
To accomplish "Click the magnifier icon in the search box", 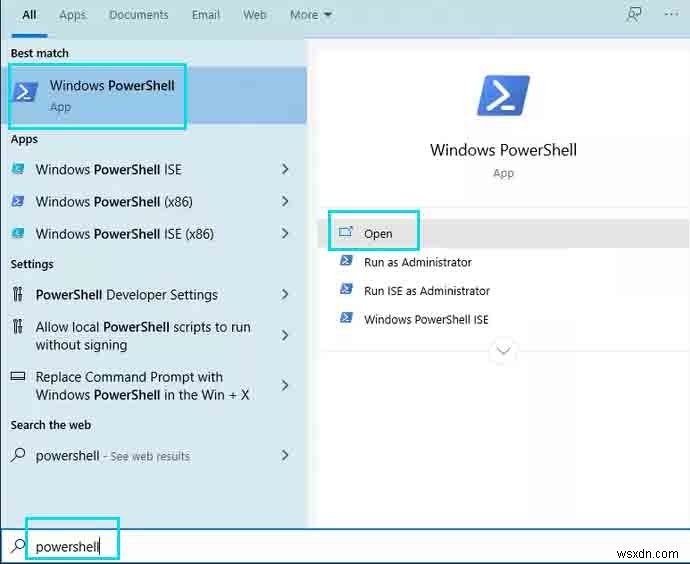I will pos(18,546).
